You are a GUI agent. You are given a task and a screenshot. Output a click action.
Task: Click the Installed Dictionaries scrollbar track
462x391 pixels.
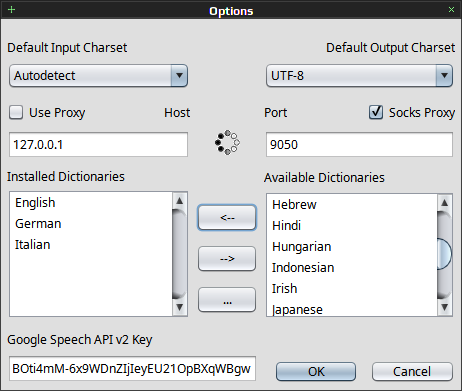pos(180,254)
